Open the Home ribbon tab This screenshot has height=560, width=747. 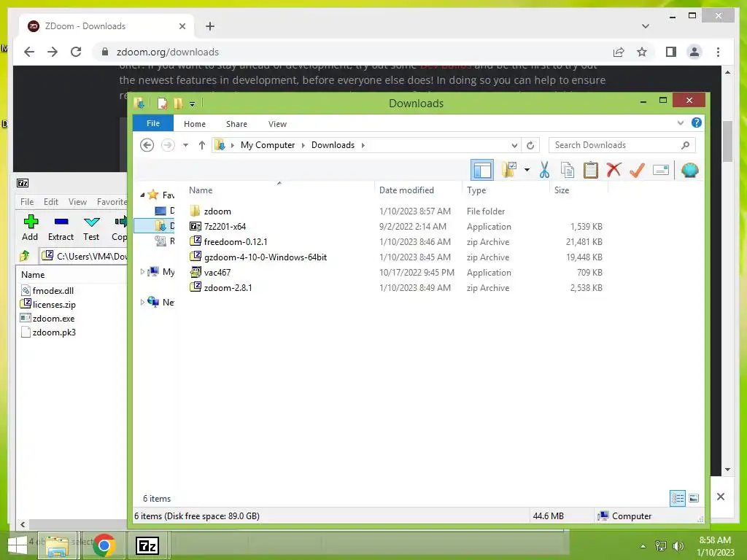pyautogui.click(x=194, y=124)
